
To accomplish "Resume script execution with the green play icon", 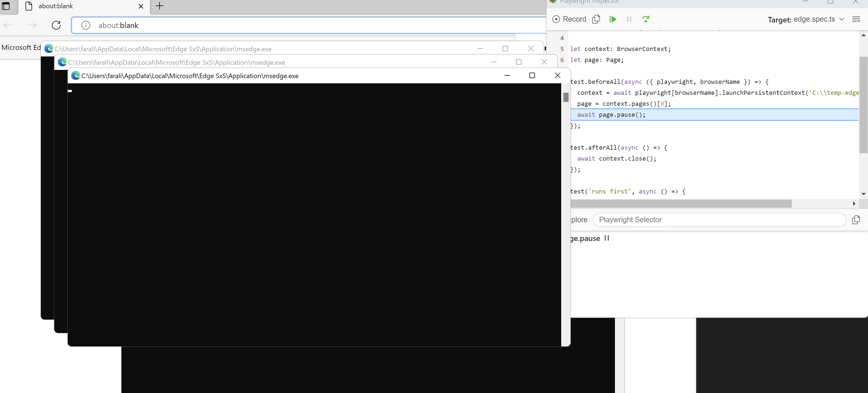I will [613, 19].
